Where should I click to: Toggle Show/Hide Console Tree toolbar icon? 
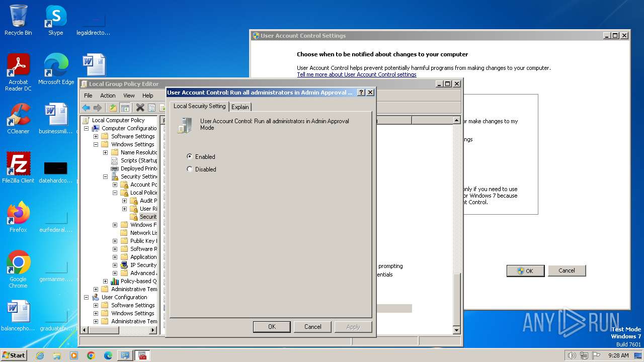[x=125, y=108]
